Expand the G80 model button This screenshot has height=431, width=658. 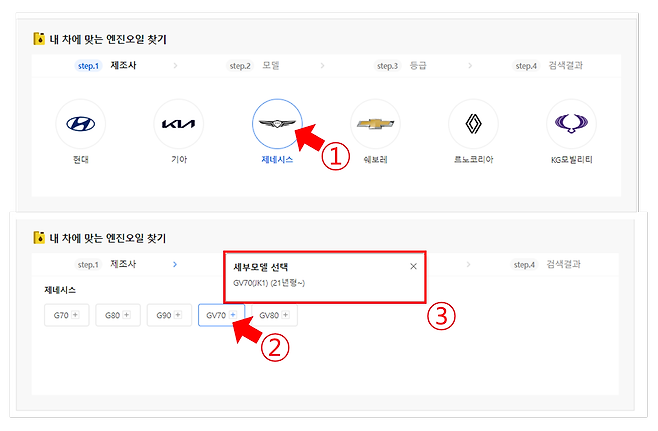[118, 315]
